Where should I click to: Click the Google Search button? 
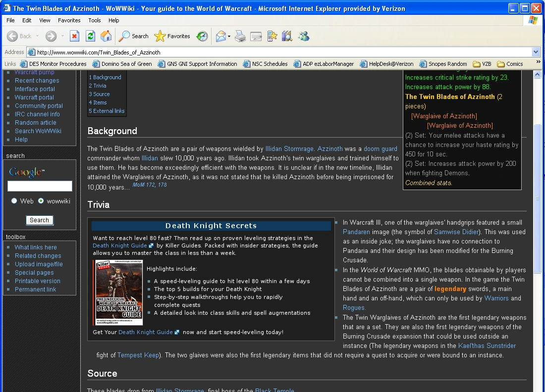click(39, 220)
